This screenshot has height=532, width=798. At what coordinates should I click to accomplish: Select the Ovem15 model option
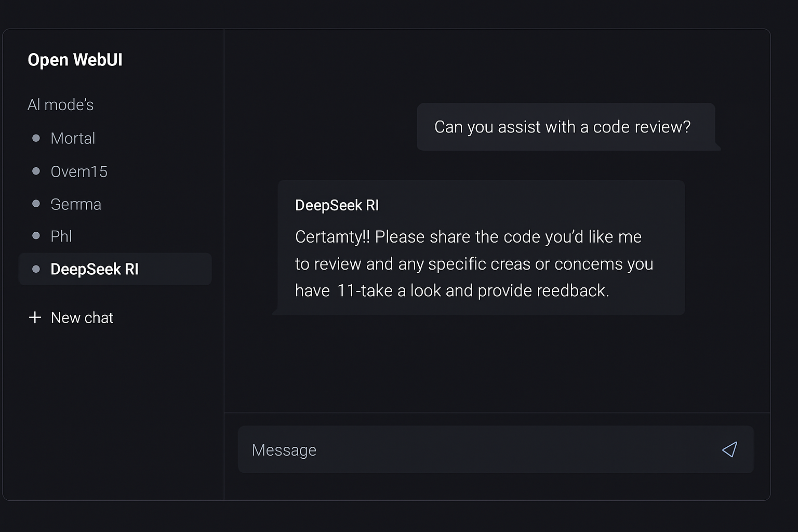pos(79,171)
